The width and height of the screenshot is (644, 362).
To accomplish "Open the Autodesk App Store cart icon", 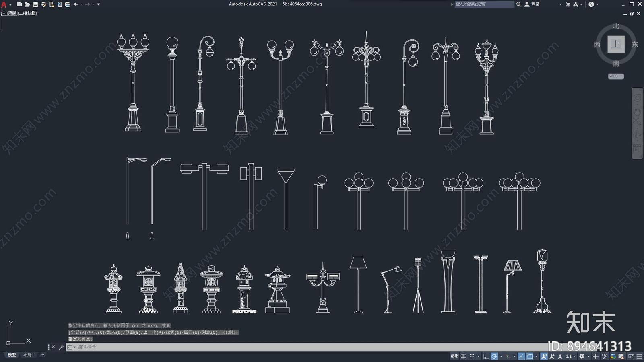I will [x=568, y=4].
